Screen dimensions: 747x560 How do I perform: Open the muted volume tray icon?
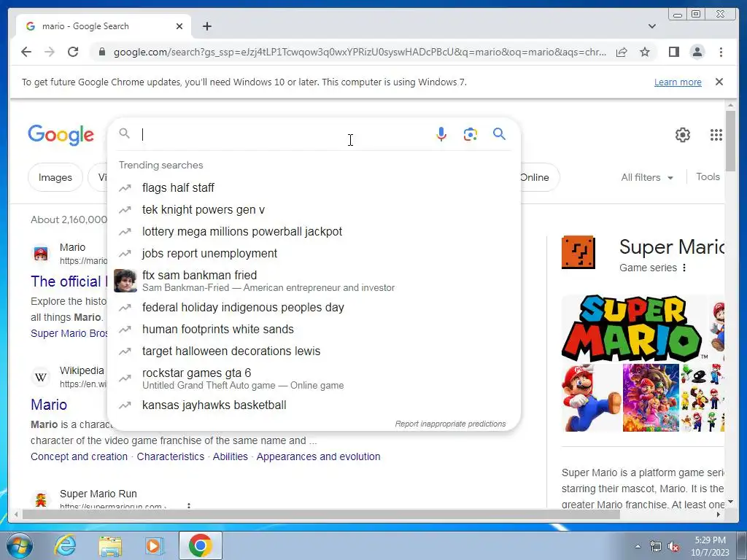(x=673, y=547)
